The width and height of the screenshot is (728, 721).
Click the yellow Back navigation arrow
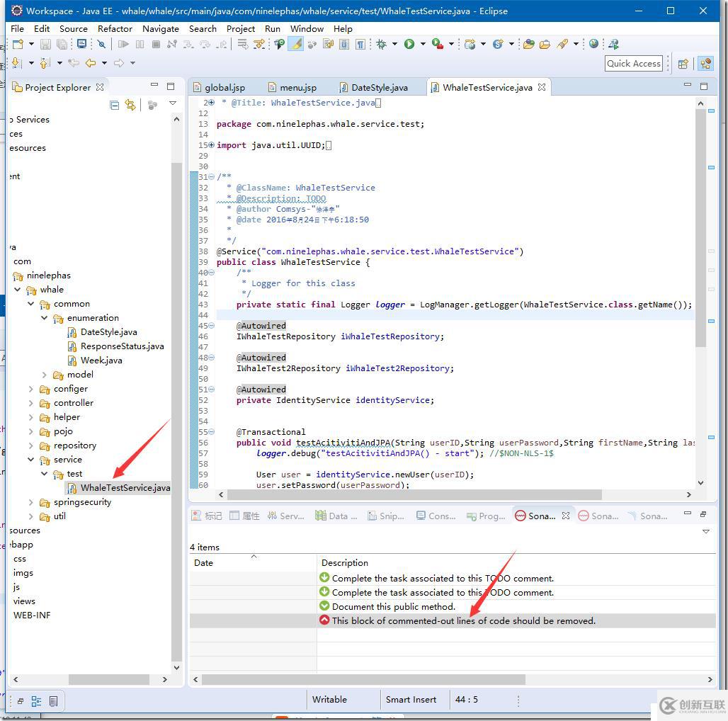[x=91, y=62]
